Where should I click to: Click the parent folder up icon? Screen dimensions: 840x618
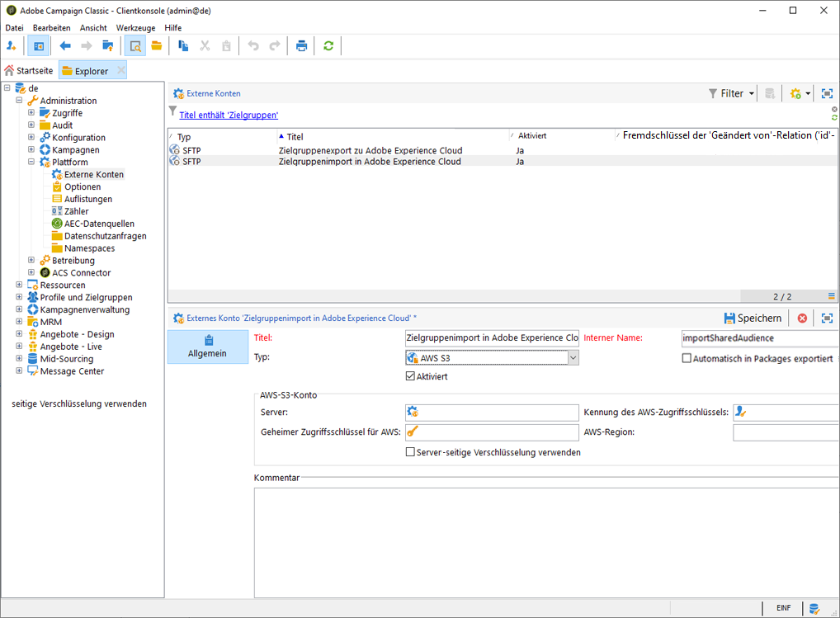click(x=107, y=46)
